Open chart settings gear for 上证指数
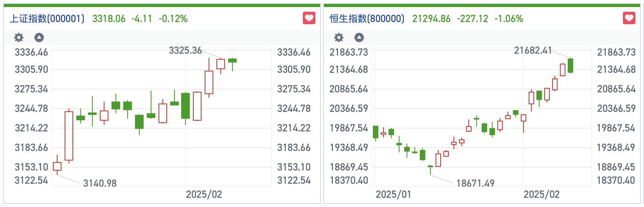This screenshot has height=207, width=644. (x=19, y=37)
